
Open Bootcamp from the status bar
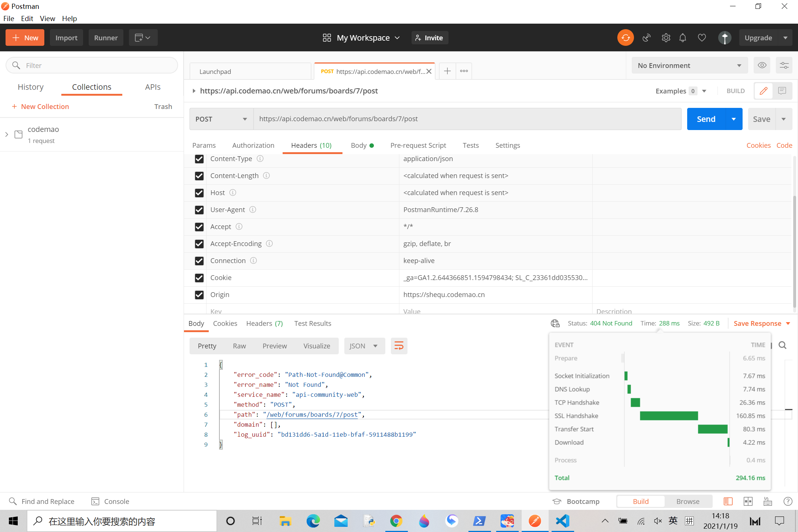576,501
